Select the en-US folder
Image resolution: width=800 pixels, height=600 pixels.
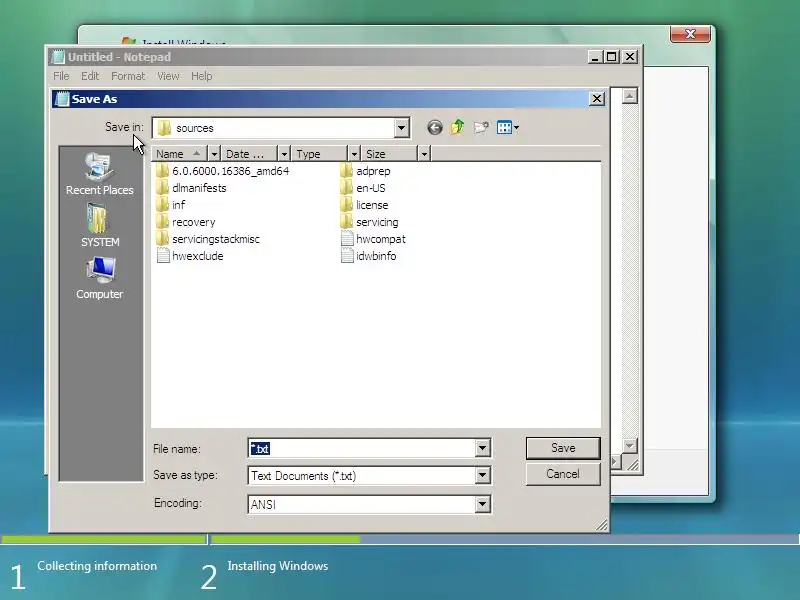click(x=363, y=188)
